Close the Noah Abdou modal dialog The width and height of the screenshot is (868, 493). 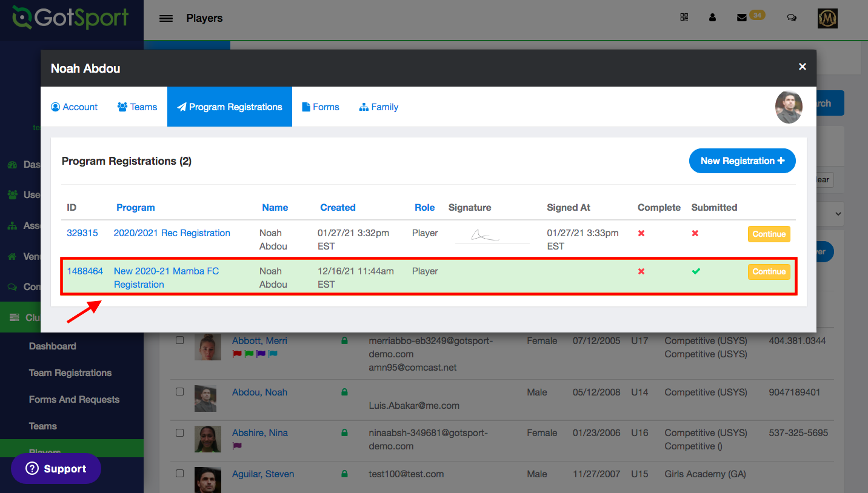pyautogui.click(x=803, y=67)
